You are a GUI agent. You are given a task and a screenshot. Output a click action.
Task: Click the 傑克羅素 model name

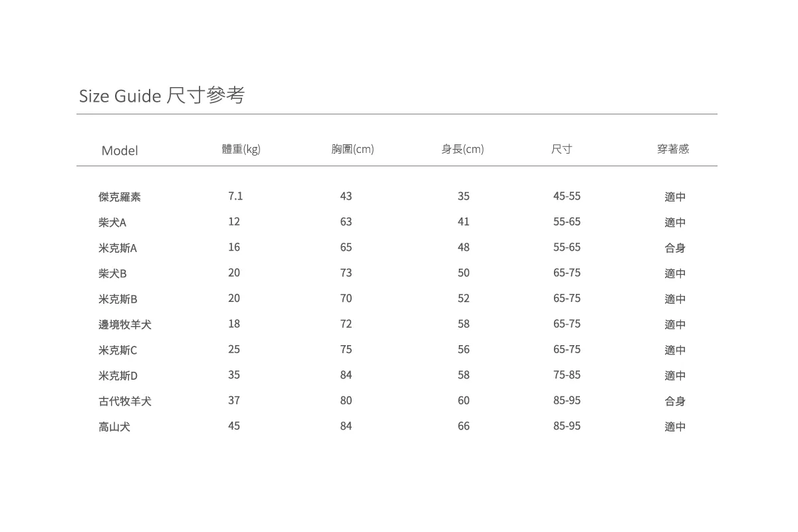(120, 197)
